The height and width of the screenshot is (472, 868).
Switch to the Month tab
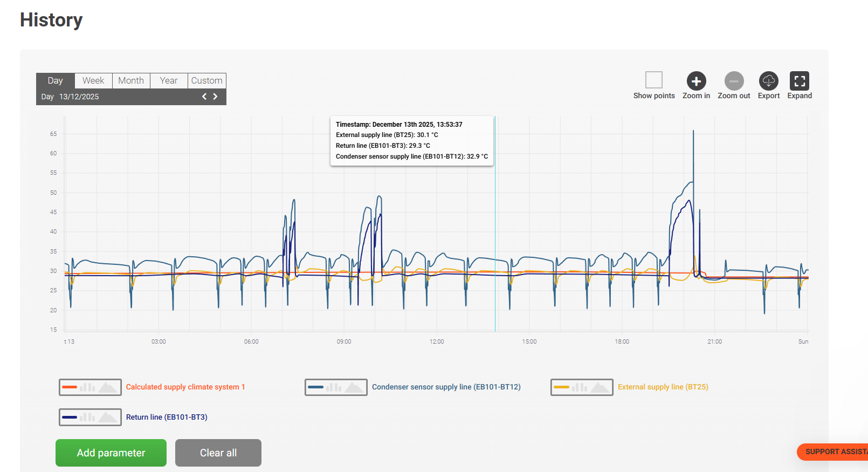click(131, 81)
